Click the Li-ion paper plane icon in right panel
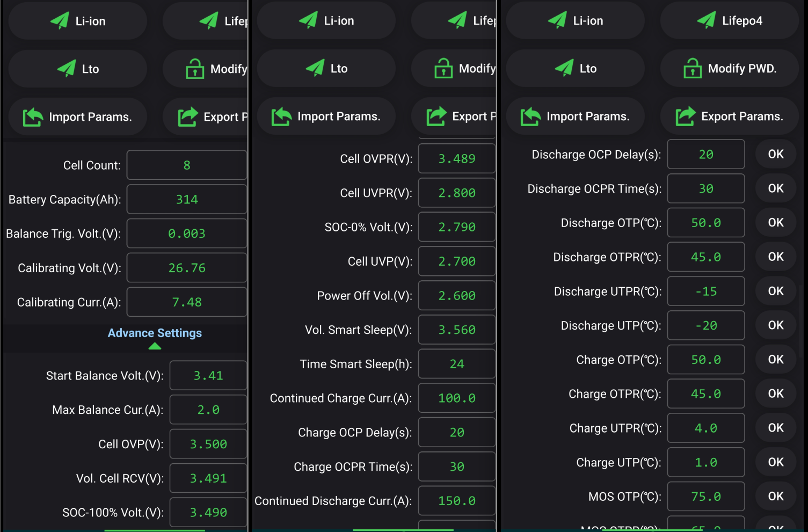The width and height of the screenshot is (808, 532). (x=557, y=20)
